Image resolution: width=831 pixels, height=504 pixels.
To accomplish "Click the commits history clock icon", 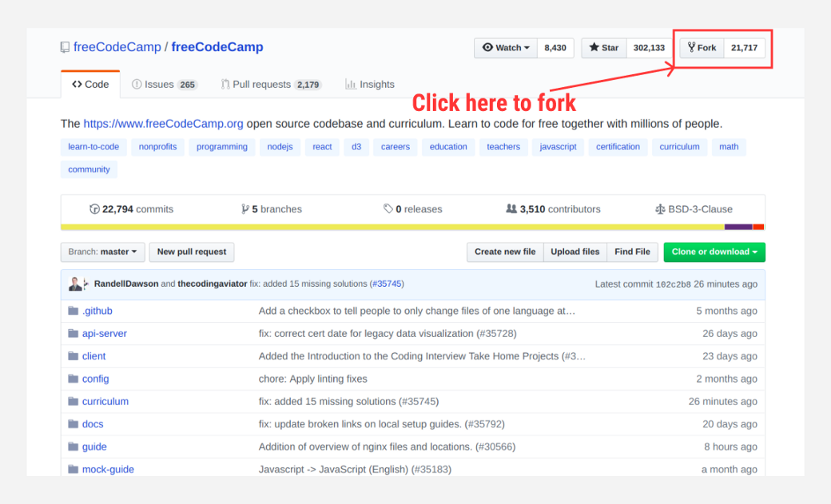I will click(x=94, y=208).
